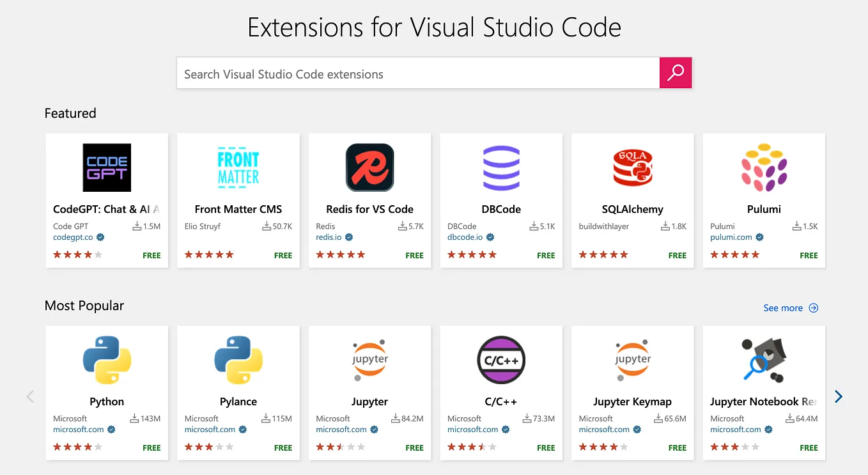Click the FREE label on Jupyter Keymap card
This screenshot has height=475, width=868.
coord(678,448)
